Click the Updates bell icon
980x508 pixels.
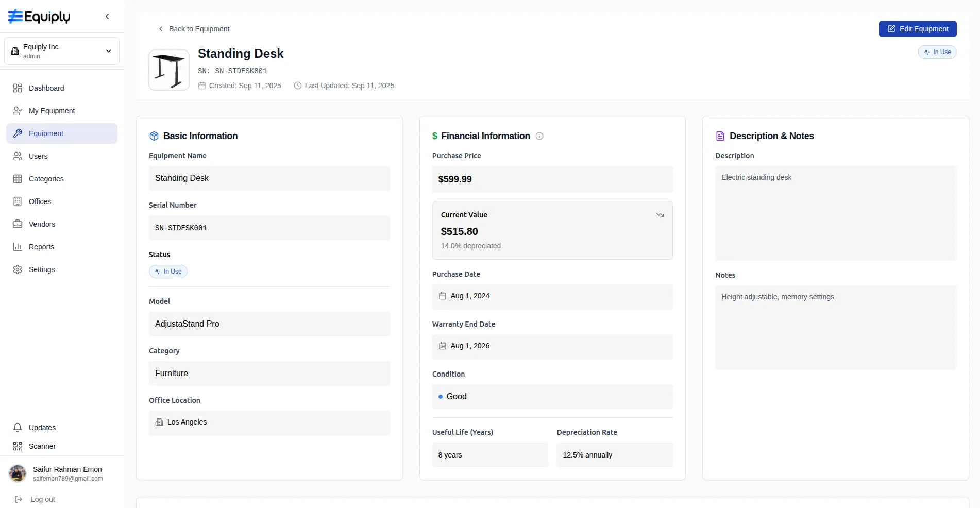click(18, 428)
